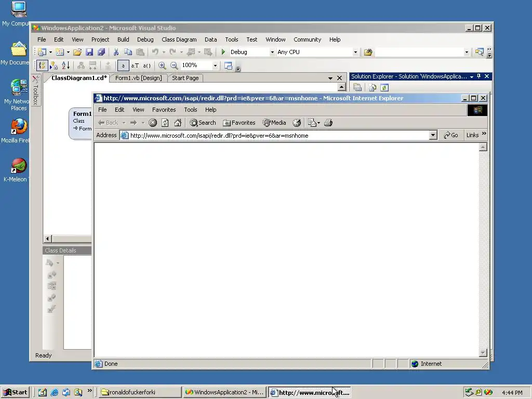Toggle Group by Kind button in diagram toolbar
Image resolution: width=532 pixels, height=399 pixels.
tap(42, 65)
